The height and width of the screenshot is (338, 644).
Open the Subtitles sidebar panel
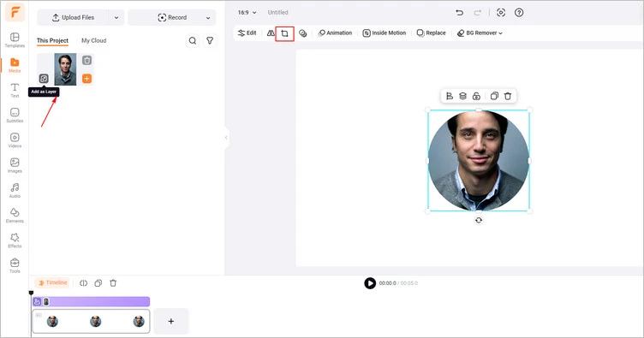(x=15, y=116)
